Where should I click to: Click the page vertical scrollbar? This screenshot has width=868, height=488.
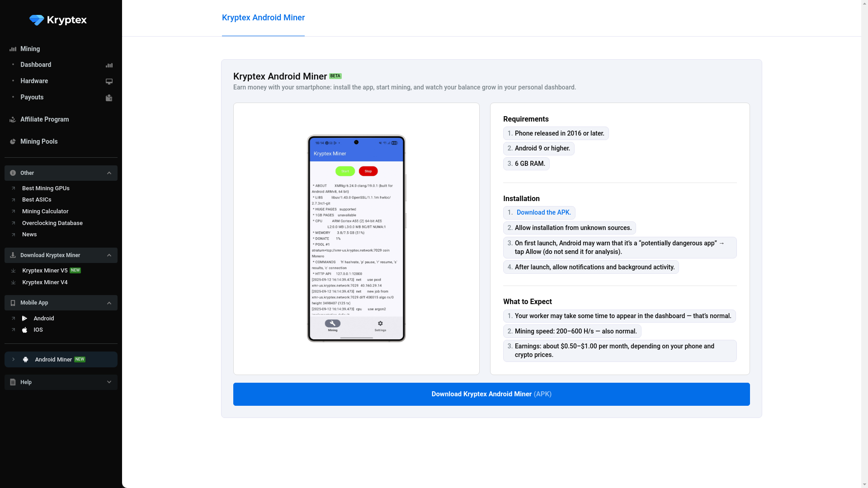864,244
